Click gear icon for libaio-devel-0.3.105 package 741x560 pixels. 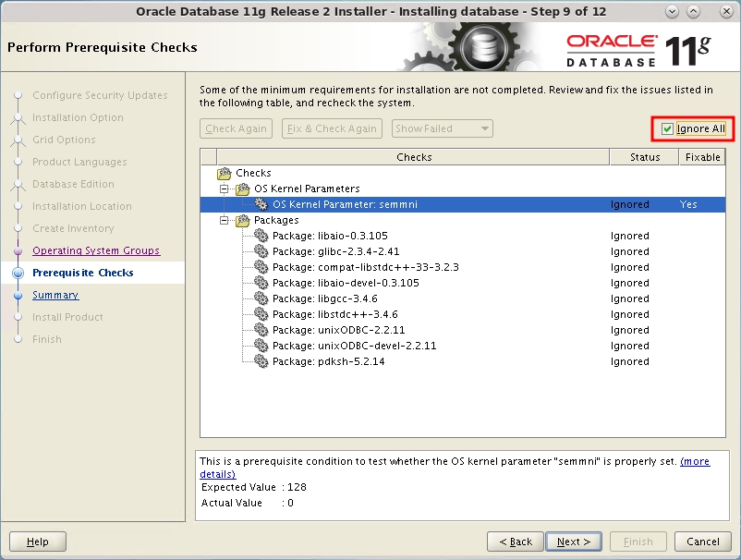tap(261, 283)
